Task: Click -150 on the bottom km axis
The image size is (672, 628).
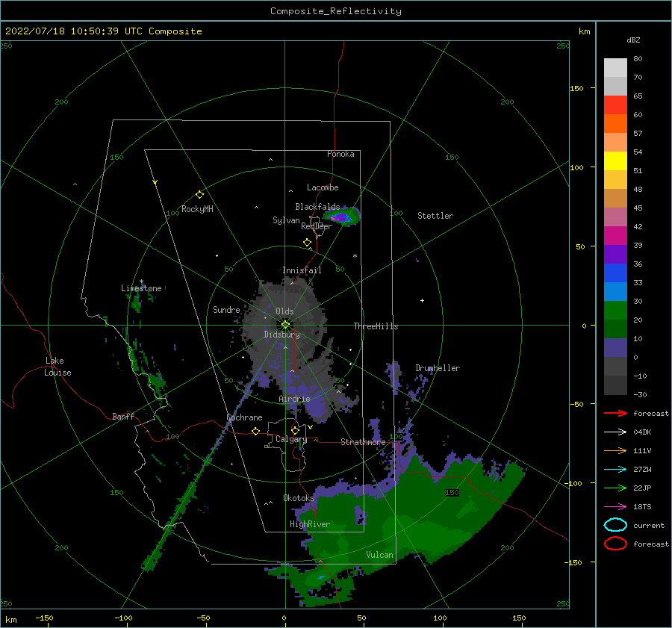Action: point(44,618)
